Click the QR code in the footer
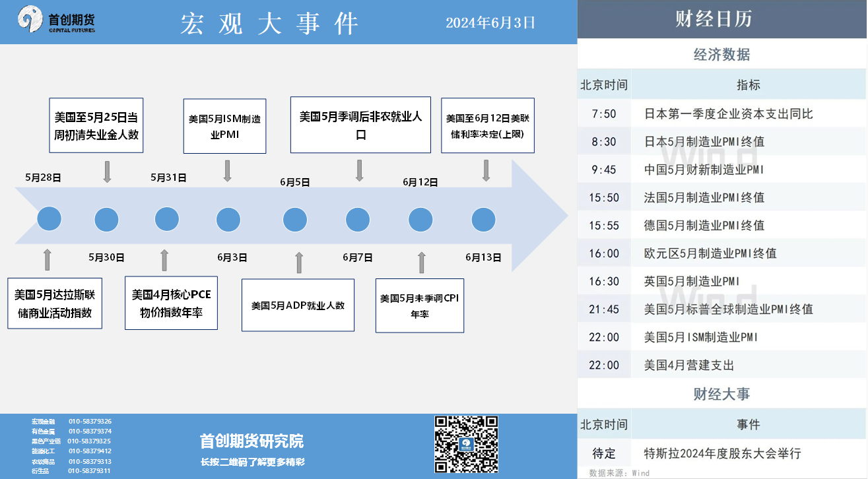868x479 pixels. (466, 444)
